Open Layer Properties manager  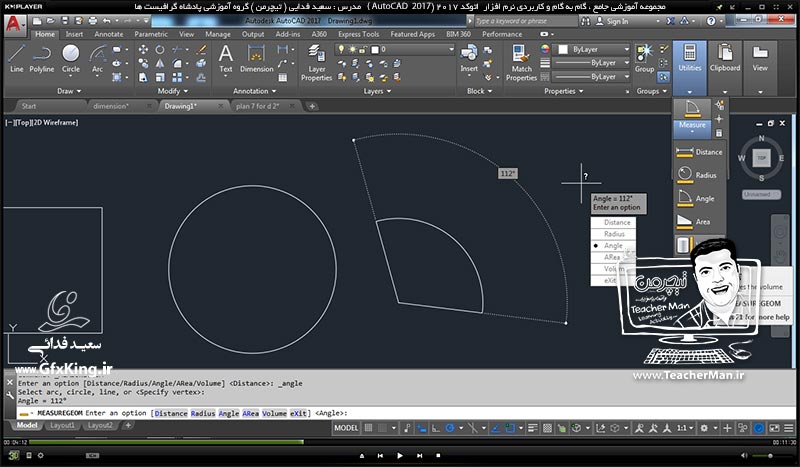tap(316, 62)
